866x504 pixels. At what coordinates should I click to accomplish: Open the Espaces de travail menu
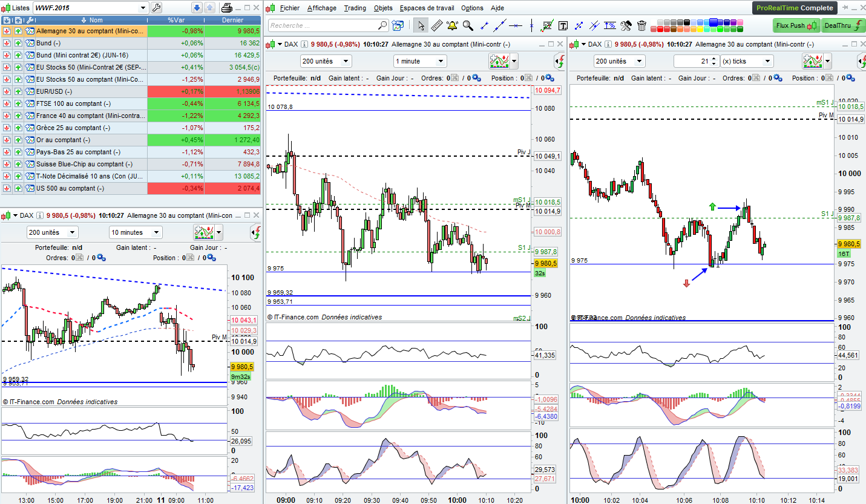click(x=427, y=8)
